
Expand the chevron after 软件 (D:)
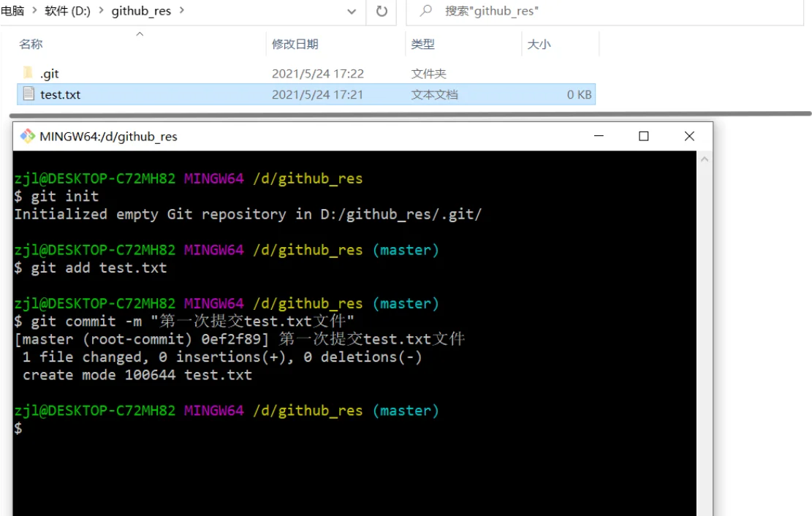click(x=101, y=12)
